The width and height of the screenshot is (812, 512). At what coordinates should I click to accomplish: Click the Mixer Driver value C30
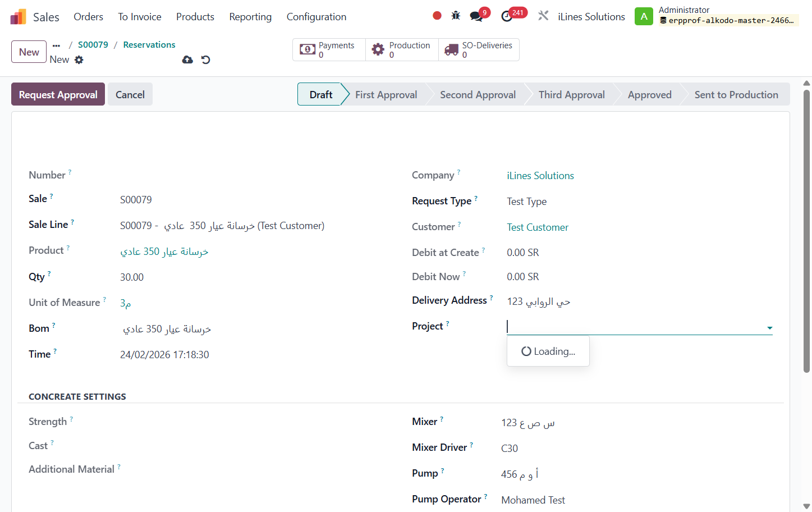[510, 449]
